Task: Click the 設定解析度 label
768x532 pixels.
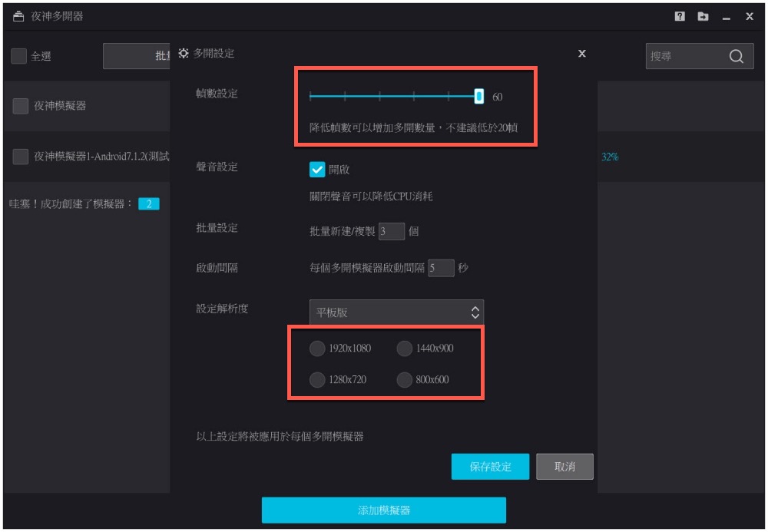Action: 222,309
